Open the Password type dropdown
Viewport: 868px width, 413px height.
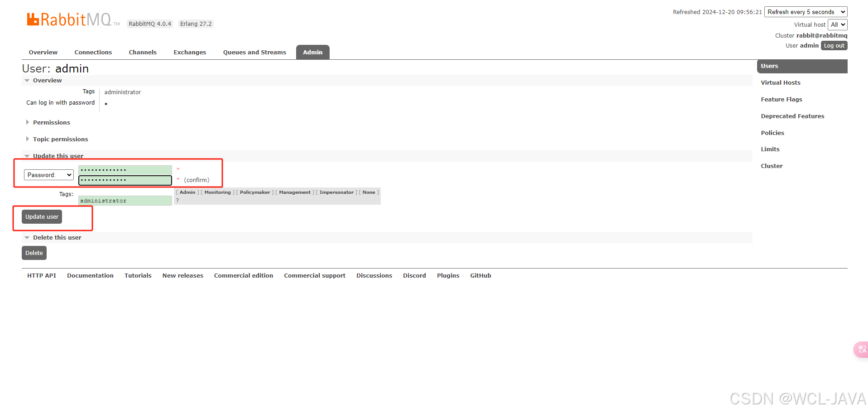point(49,175)
